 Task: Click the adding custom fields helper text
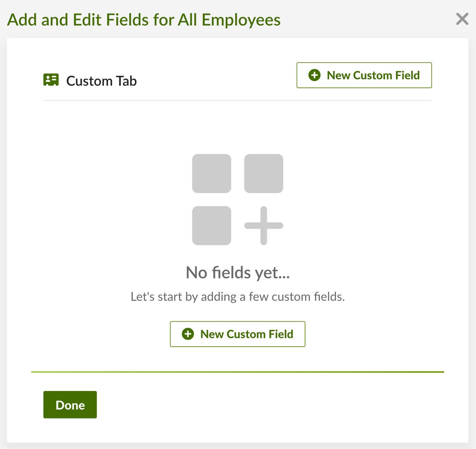point(238,296)
